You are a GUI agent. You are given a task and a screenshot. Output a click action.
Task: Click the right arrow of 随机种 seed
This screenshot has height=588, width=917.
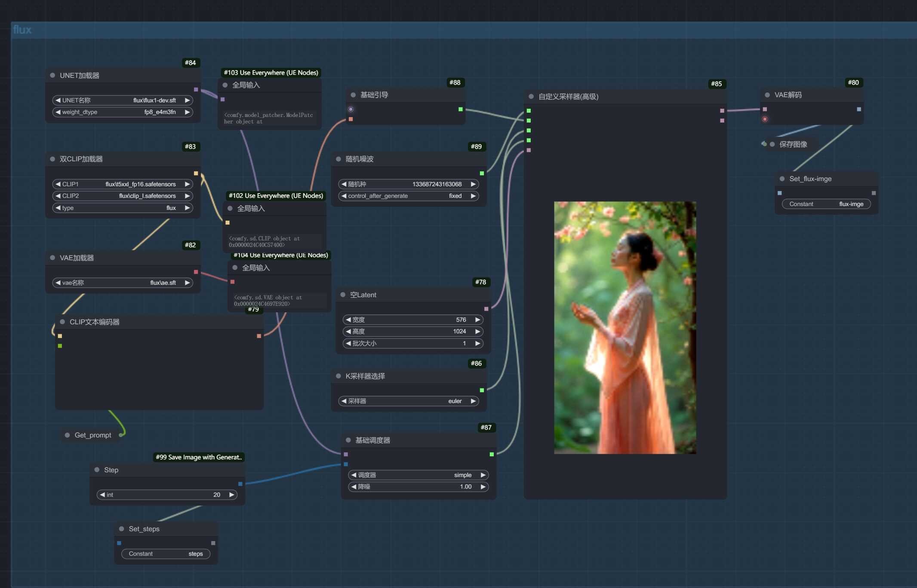click(473, 184)
